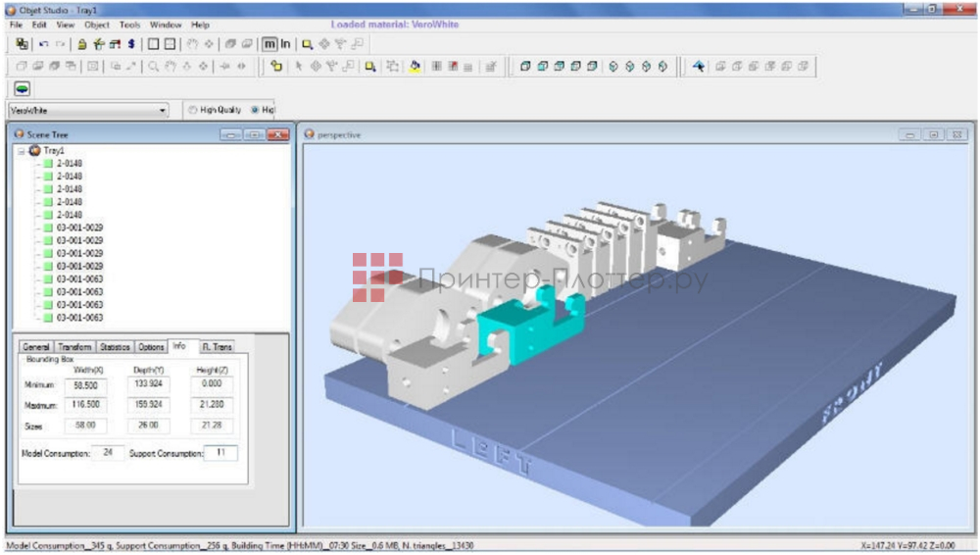This screenshot has height=555, width=980.
Task: Click the fifth view cube icon
Action: point(592,67)
